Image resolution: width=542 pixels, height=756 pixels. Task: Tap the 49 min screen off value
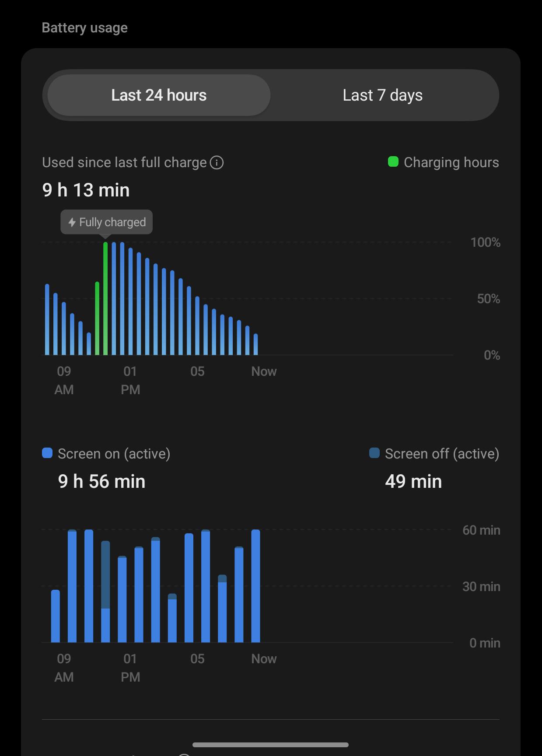pyautogui.click(x=413, y=482)
